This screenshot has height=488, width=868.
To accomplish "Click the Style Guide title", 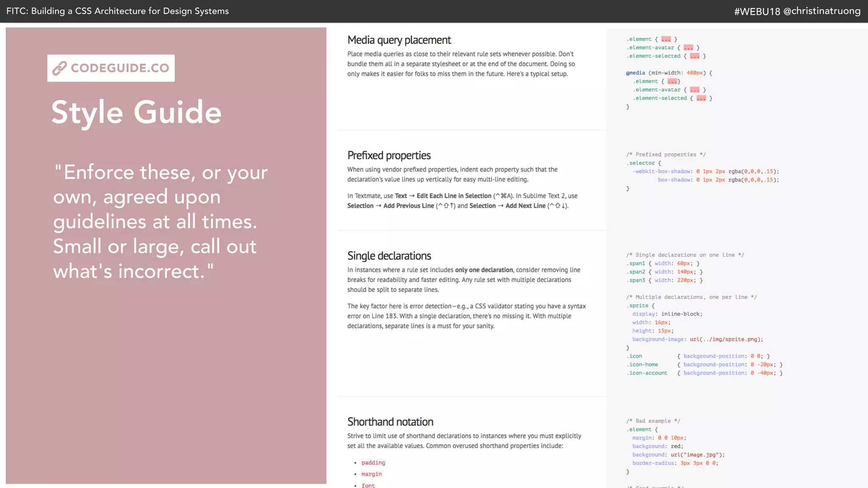I will (136, 113).
